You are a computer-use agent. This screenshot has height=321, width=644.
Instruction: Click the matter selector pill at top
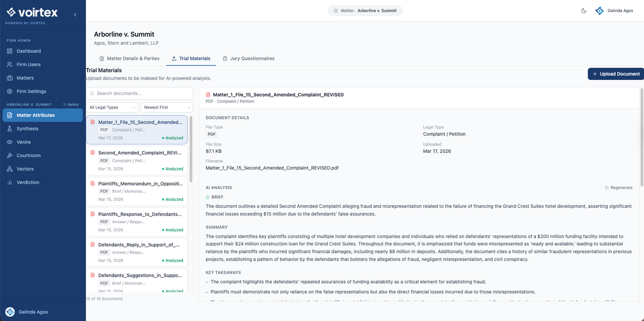pyautogui.click(x=365, y=11)
